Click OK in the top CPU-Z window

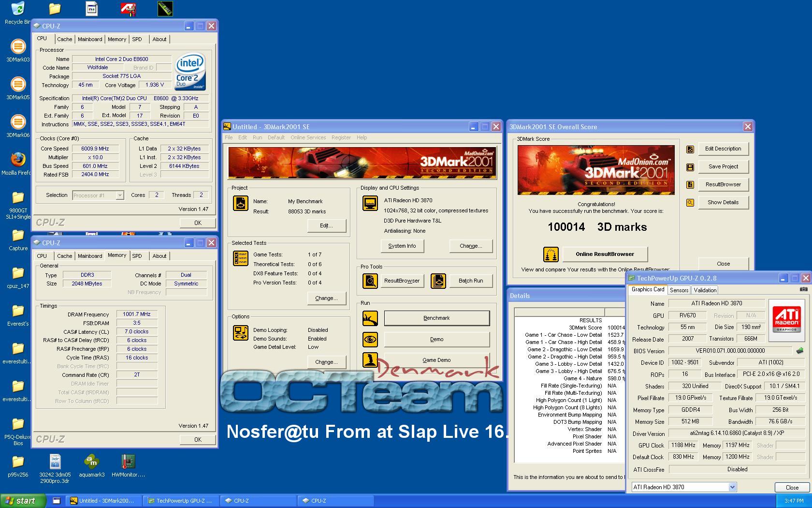click(x=198, y=223)
